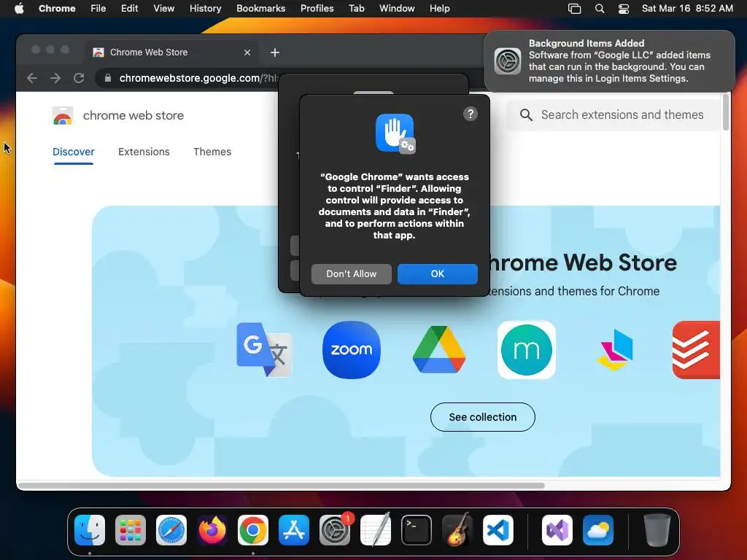Screen dimensions: 747x560
Task: Click Don't Allow in the permission dialog
Action: pyautogui.click(x=351, y=274)
